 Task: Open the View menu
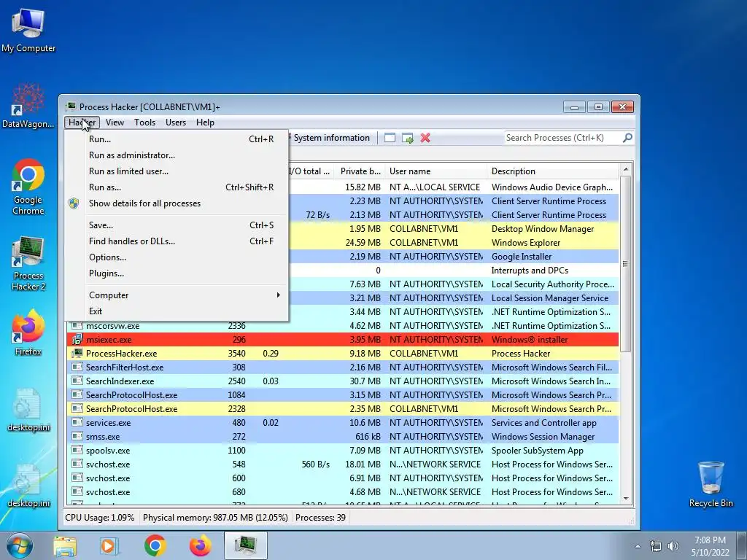coord(115,122)
